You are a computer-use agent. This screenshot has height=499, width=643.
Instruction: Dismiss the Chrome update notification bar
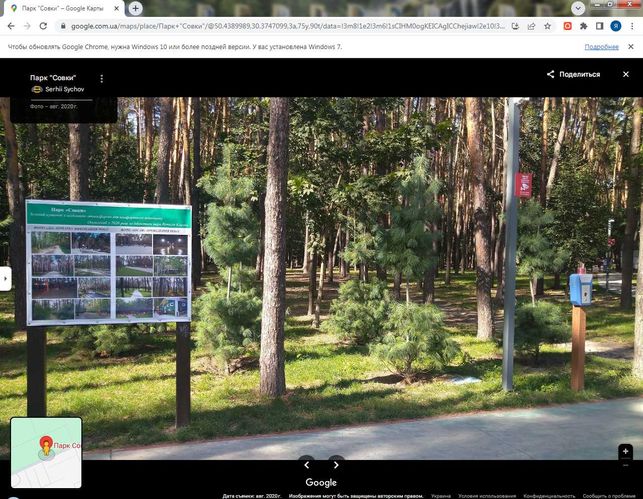coord(630,47)
